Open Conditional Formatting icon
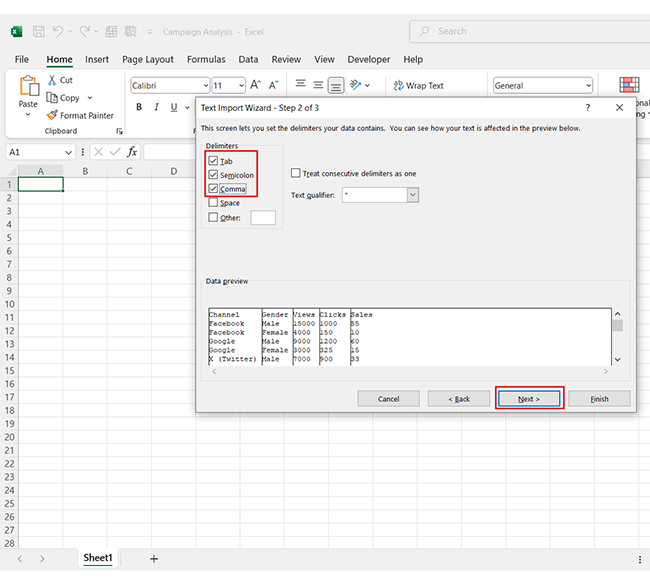 pyautogui.click(x=629, y=85)
